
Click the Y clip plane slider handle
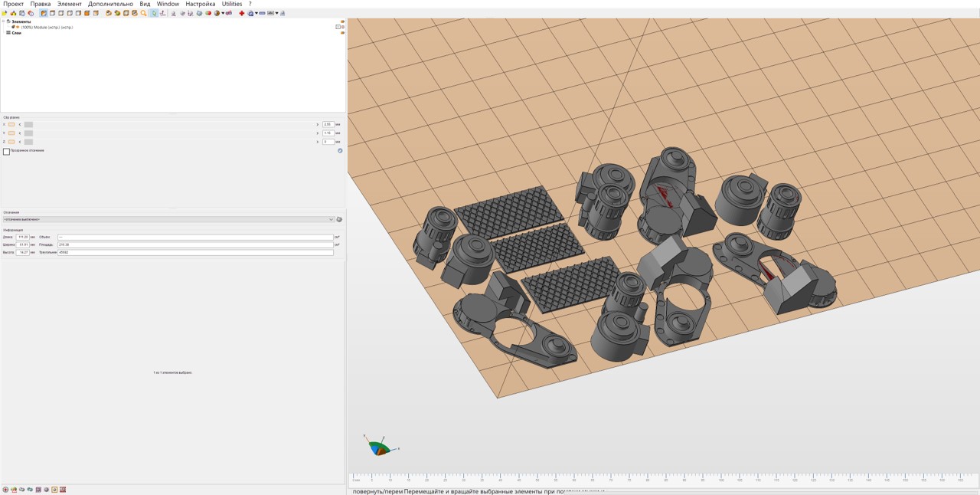[28, 133]
